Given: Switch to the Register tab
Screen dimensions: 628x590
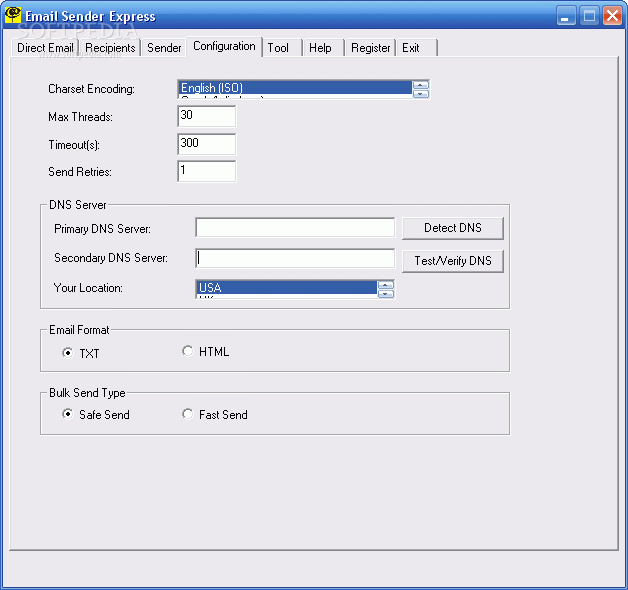Looking at the screenshot, I should click(370, 48).
